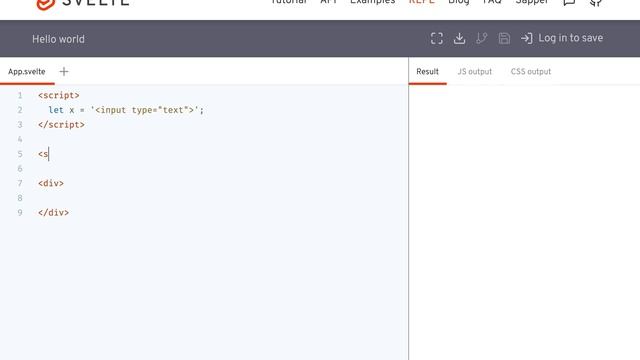Open the chat icon in navbar

[x=569, y=2]
